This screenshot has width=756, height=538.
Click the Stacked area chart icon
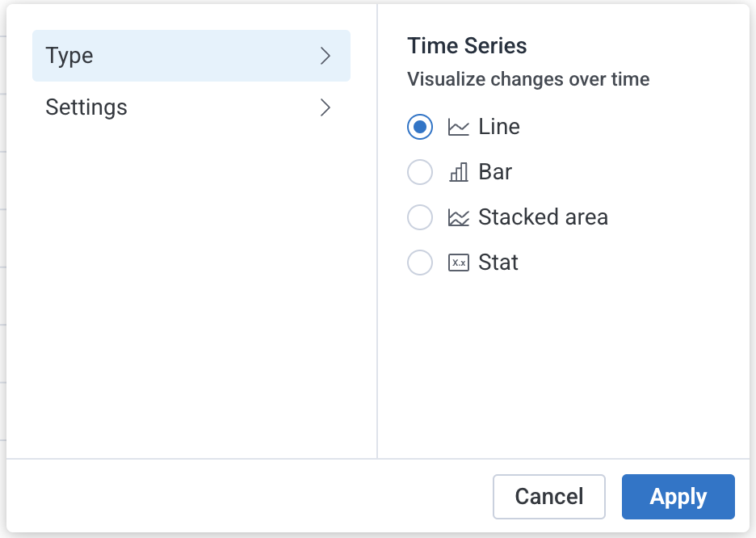[459, 217]
